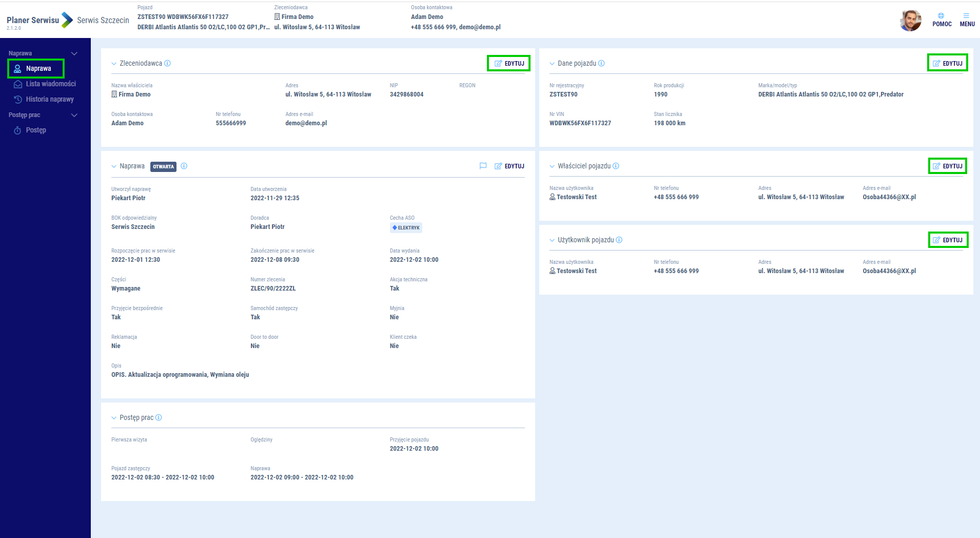Click the ELEKTRYK tag under Cecha ASO
This screenshot has width=980, height=538.
pyautogui.click(x=406, y=228)
